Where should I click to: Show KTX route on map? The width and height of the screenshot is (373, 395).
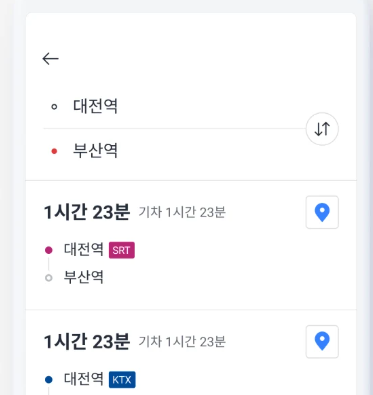coord(322,342)
